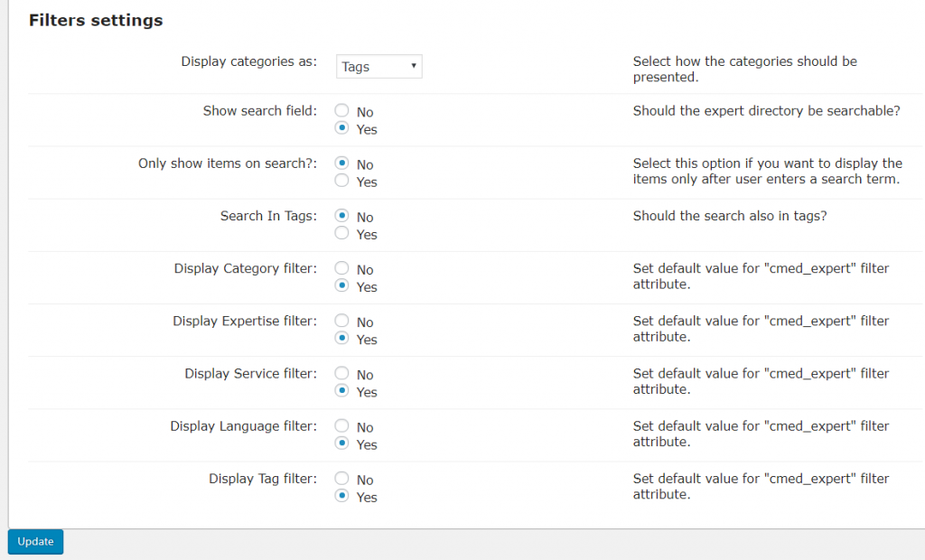925x560 pixels.
Task: Choose No for Display Tag filter
Action: point(341,478)
